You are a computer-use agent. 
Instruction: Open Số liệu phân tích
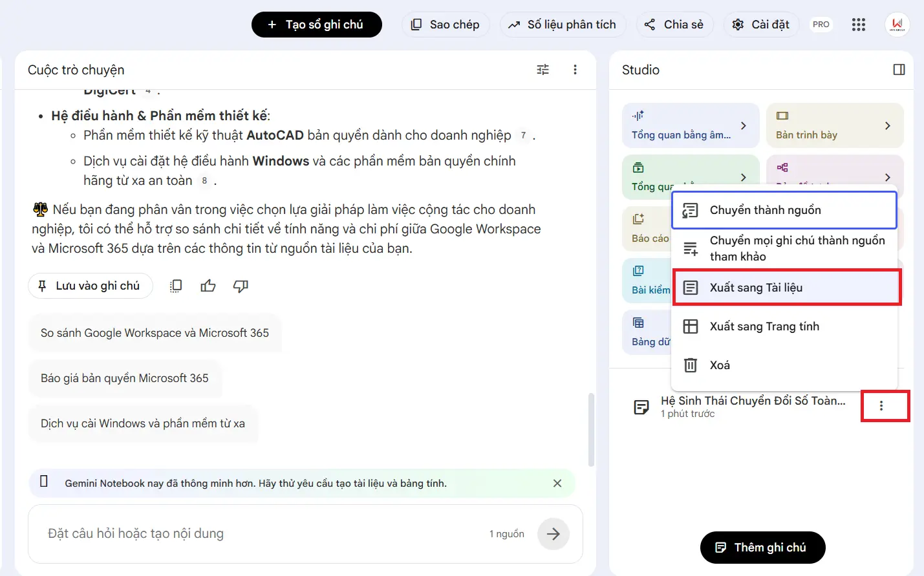coord(563,25)
